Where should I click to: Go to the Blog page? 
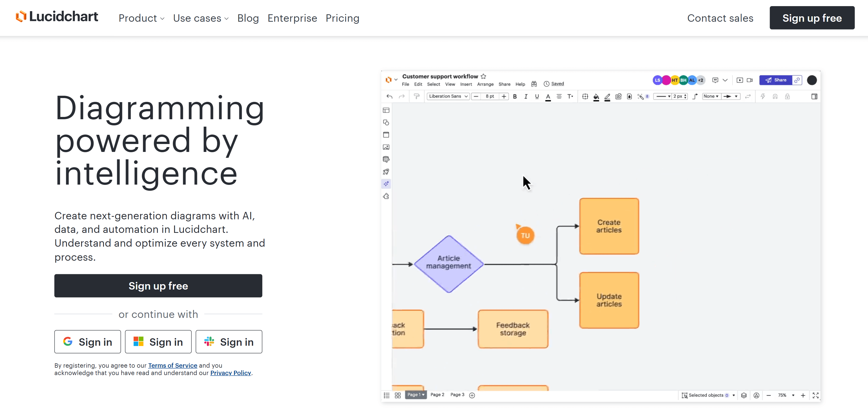(248, 18)
